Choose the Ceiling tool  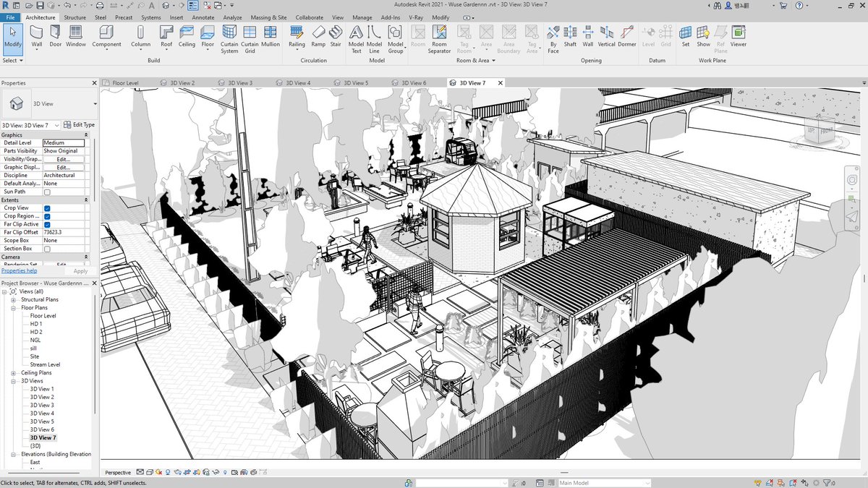point(187,38)
